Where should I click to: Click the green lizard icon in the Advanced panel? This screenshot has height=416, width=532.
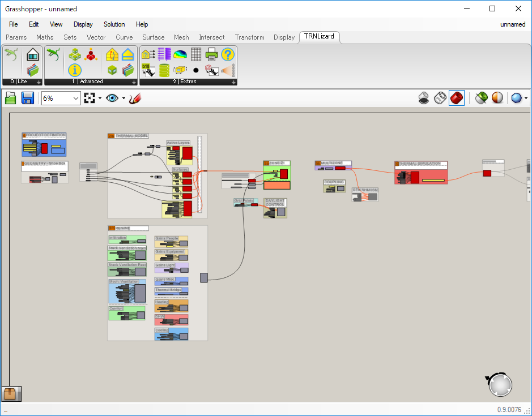(x=53, y=54)
